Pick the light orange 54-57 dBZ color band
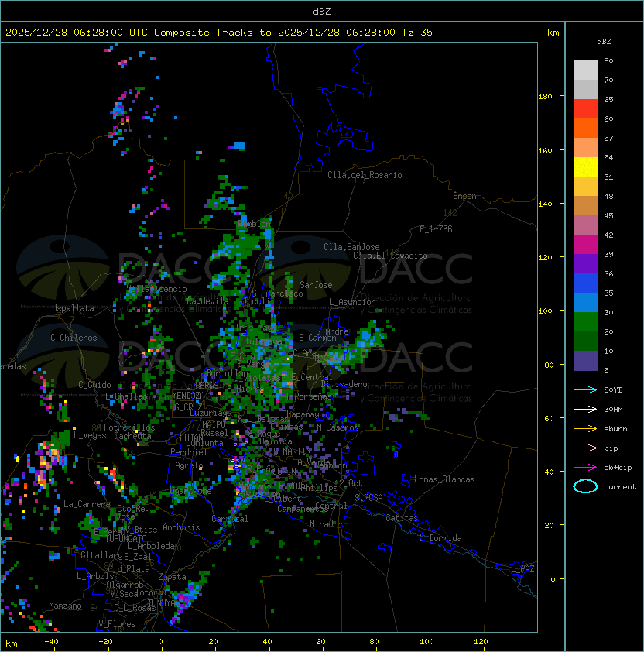644x652 pixels. pyautogui.click(x=585, y=148)
